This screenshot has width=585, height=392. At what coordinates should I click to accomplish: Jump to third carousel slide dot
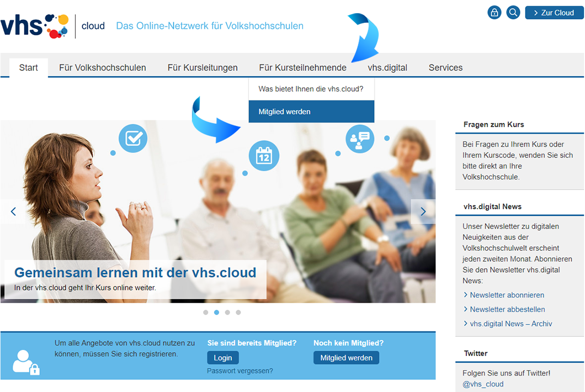coord(227,312)
